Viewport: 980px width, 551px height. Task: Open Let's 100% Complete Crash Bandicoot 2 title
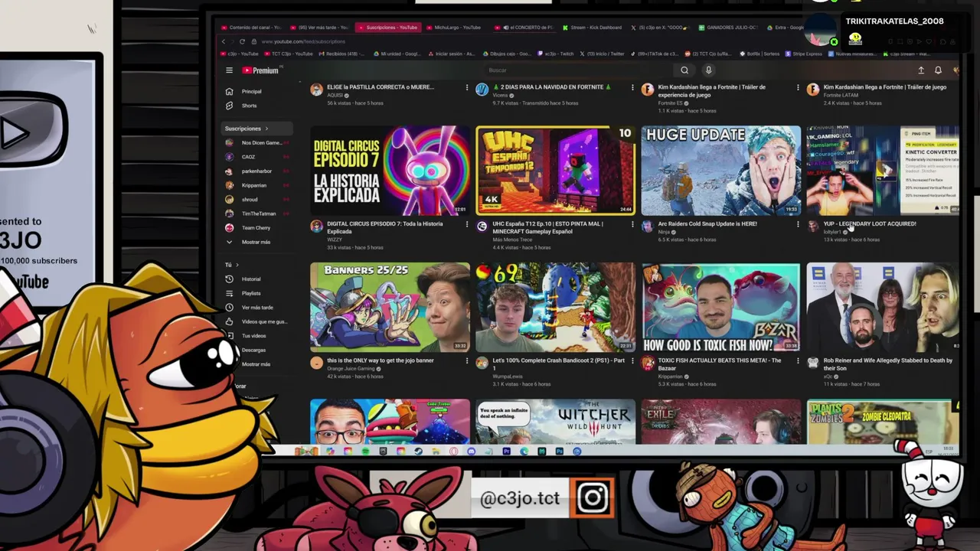tap(558, 364)
